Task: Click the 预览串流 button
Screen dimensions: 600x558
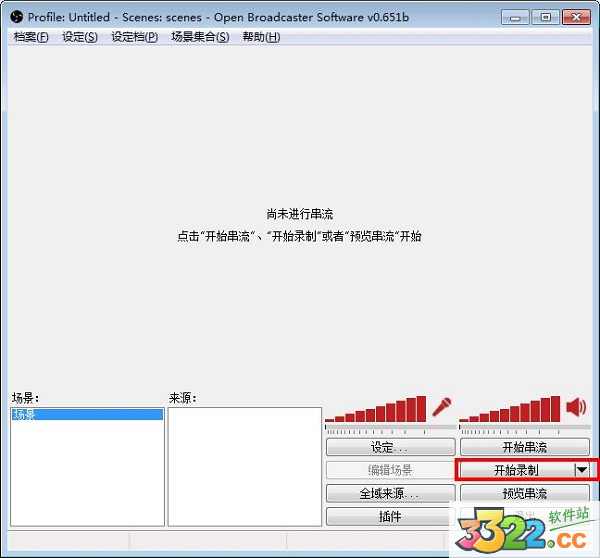Action: [x=525, y=493]
